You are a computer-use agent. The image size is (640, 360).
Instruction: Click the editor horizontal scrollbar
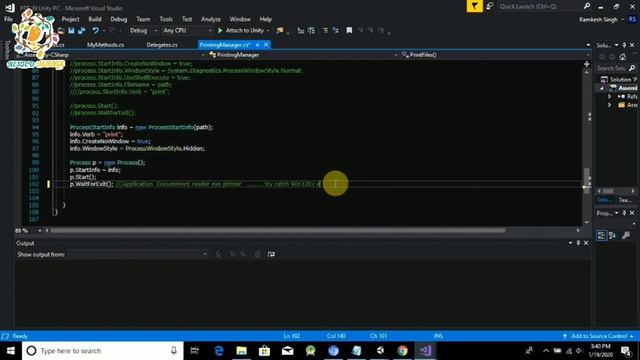(x=278, y=231)
